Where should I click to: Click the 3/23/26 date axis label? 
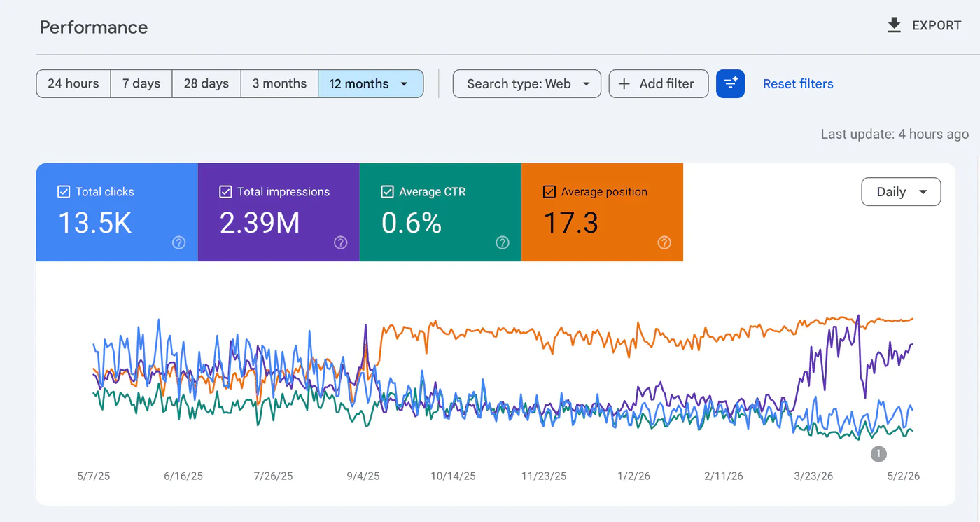(x=813, y=476)
